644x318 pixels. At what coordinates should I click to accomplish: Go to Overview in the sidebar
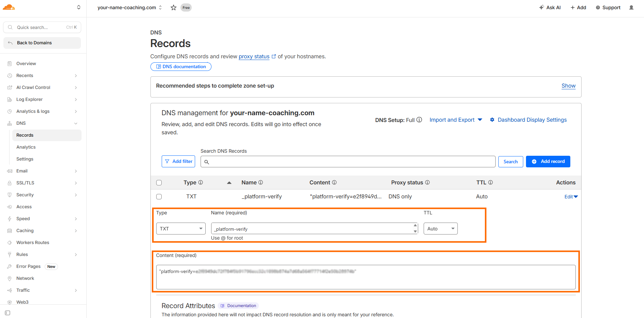26,63
